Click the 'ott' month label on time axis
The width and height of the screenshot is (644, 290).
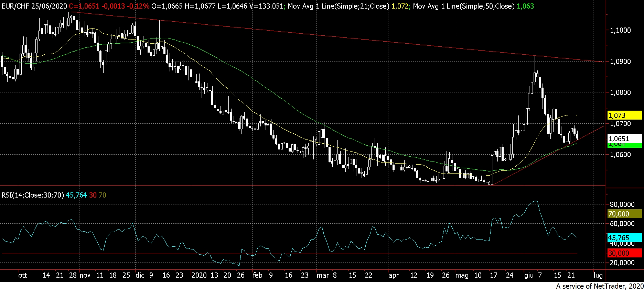tap(23, 275)
